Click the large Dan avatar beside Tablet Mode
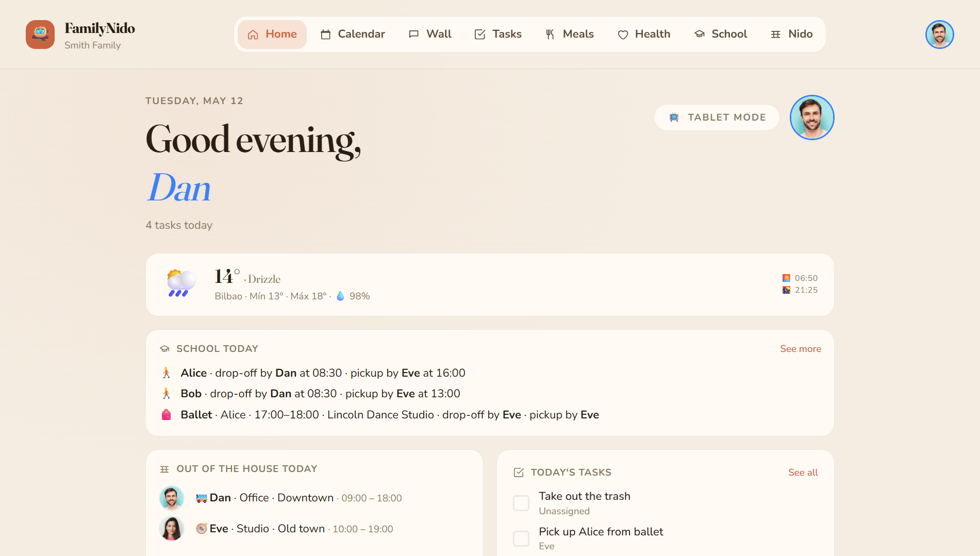980x556 pixels. pyautogui.click(x=812, y=117)
